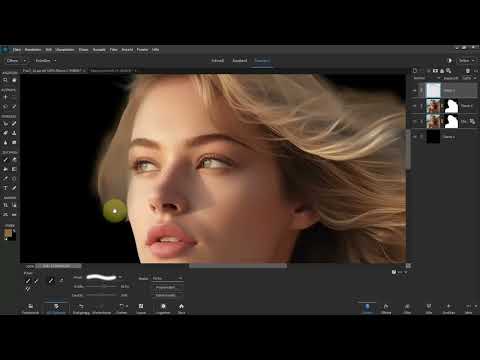Toggle visibility of the third layer
The height and width of the screenshot is (360, 480).
click(x=415, y=122)
